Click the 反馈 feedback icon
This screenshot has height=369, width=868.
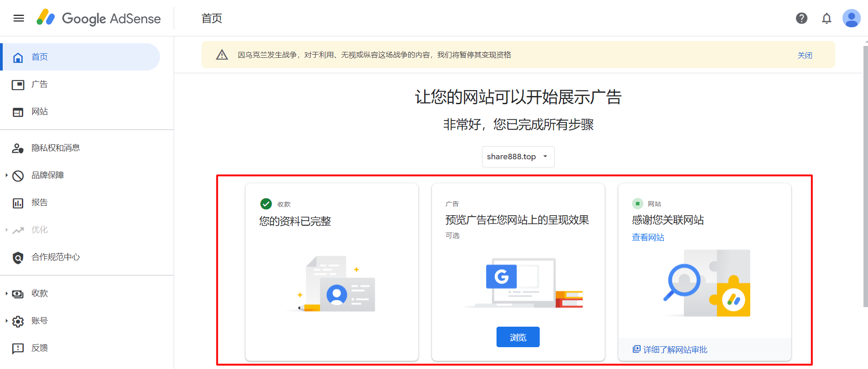coord(18,349)
